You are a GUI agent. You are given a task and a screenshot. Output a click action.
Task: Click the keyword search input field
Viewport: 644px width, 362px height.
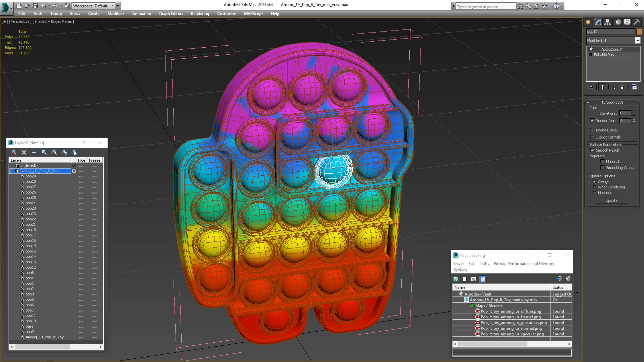(486, 6)
